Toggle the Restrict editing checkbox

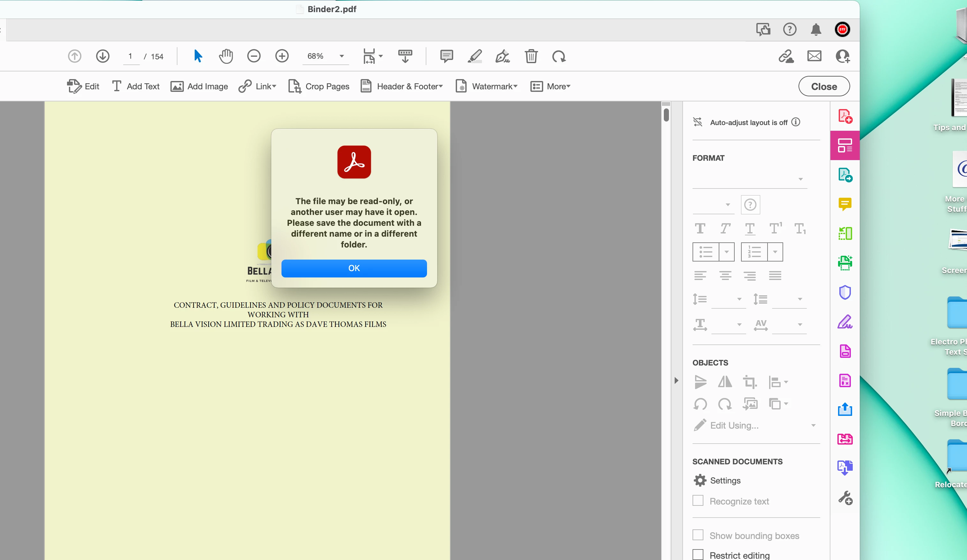698,555
